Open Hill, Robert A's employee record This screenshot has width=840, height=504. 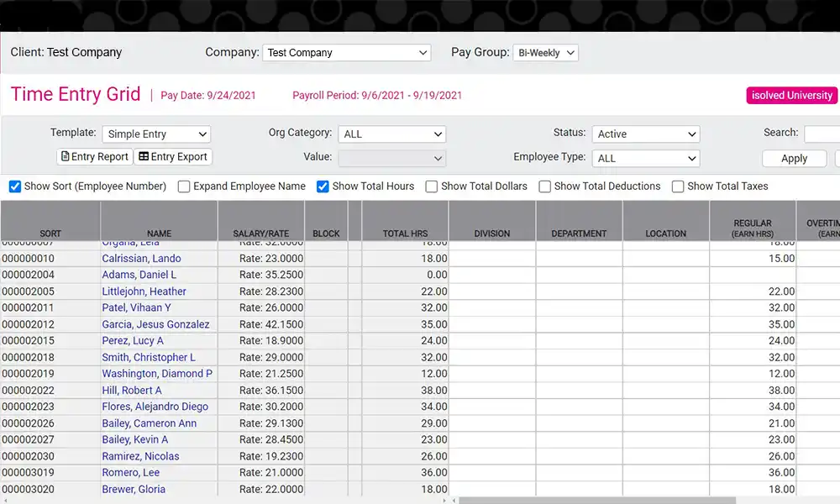point(132,390)
